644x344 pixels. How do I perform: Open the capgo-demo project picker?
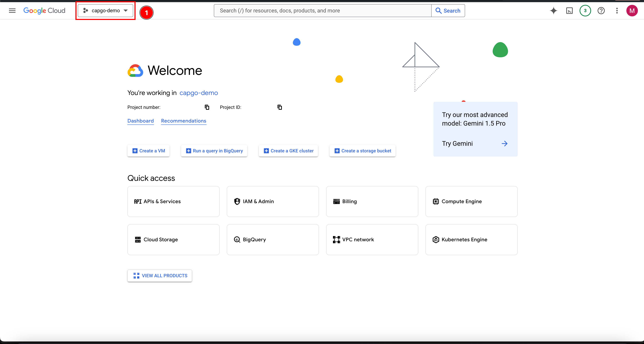105,10
